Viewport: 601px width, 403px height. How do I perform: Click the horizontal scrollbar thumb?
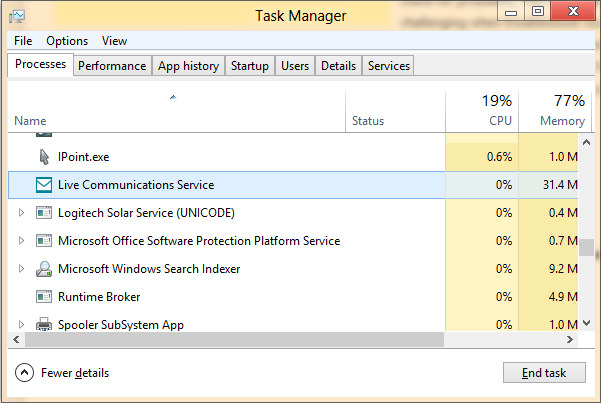(235, 339)
